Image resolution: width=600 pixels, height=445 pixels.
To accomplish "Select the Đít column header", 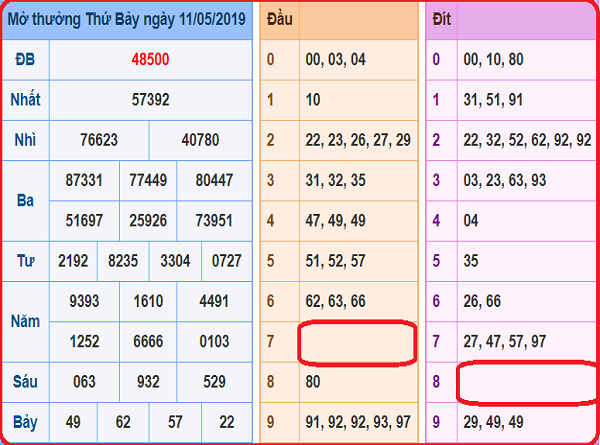I will (x=441, y=19).
